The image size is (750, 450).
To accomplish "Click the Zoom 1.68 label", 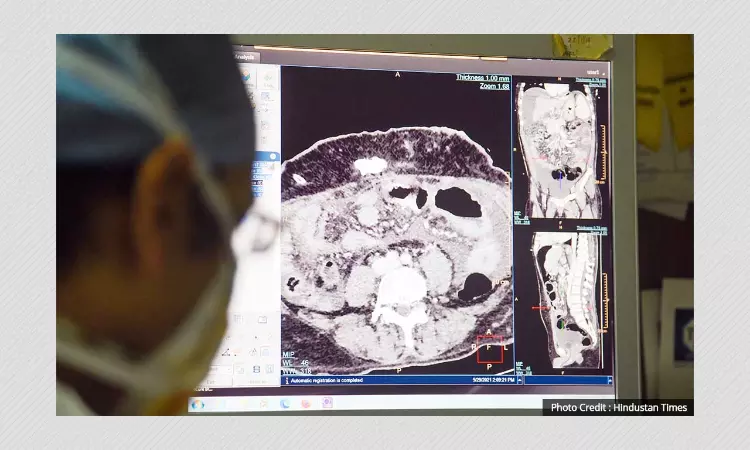I will (x=495, y=86).
